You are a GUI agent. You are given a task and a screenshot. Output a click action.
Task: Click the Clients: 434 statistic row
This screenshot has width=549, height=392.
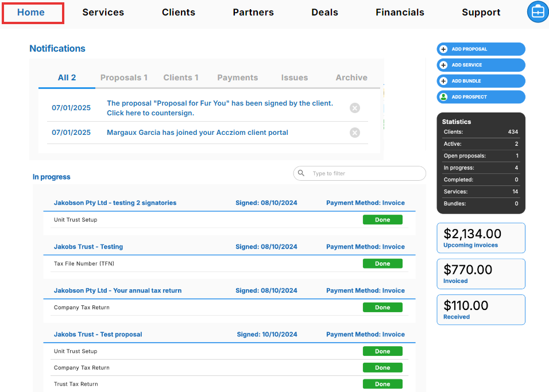tap(481, 132)
